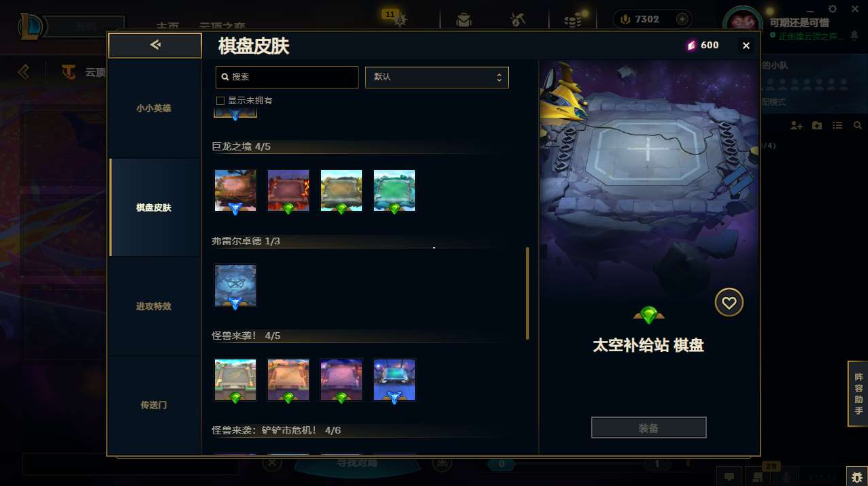Select the 进攻特效 tab

point(154,306)
